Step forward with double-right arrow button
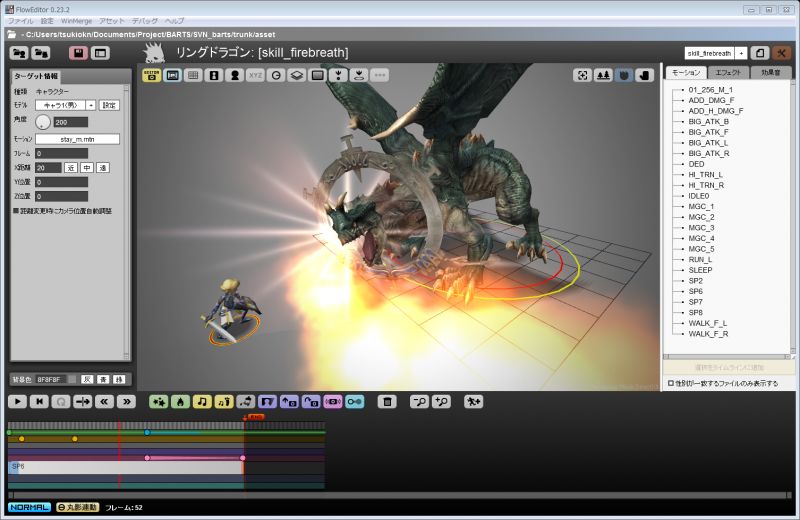800x520 pixels. tap(127, 402)
